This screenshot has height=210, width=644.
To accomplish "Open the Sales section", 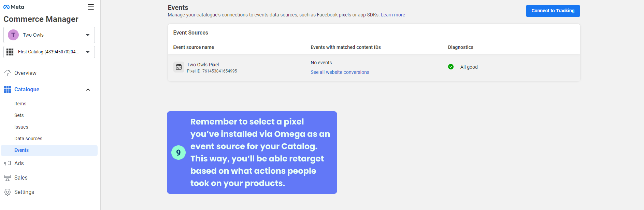I will [x=21, y=178].
